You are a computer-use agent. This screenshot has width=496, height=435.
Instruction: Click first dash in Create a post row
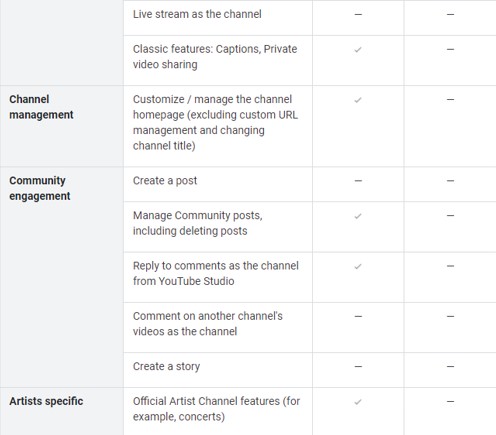358,181
